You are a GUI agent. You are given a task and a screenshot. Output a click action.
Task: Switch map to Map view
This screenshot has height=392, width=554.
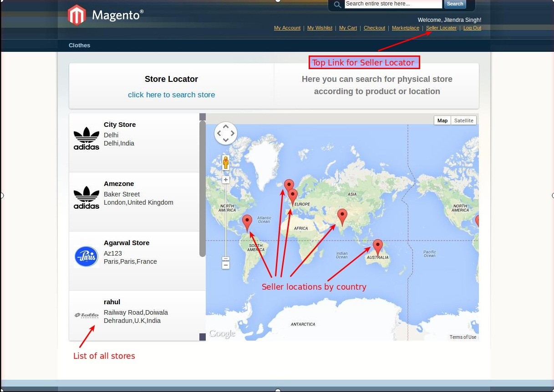[x=442, y=121]
